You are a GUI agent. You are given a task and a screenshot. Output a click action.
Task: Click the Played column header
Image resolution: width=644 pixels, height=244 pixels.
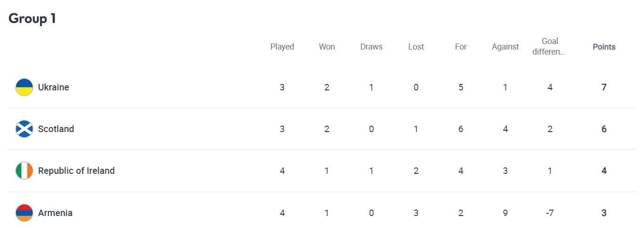(x=282, y=47)
